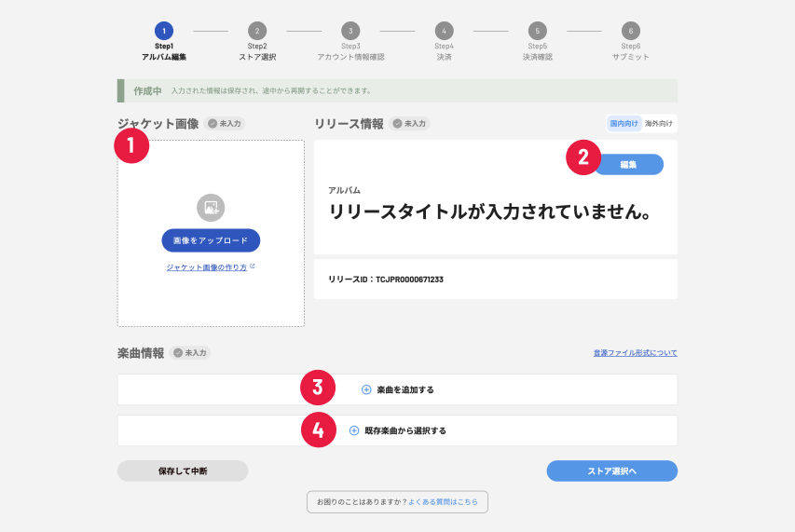This screenshot has width=795, height=532.
Task: Select Step2 ストア選択 circle
Action: point(257,31)
